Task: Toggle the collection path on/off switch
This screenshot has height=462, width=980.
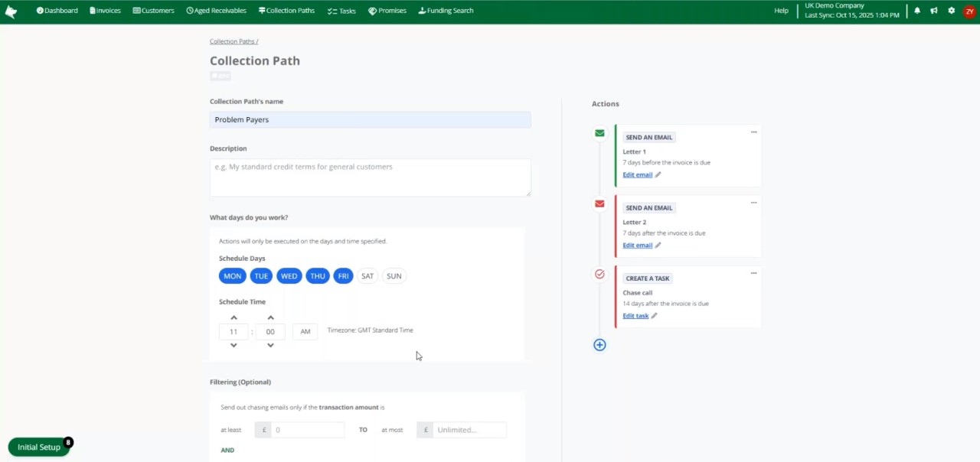Action: 220,75
